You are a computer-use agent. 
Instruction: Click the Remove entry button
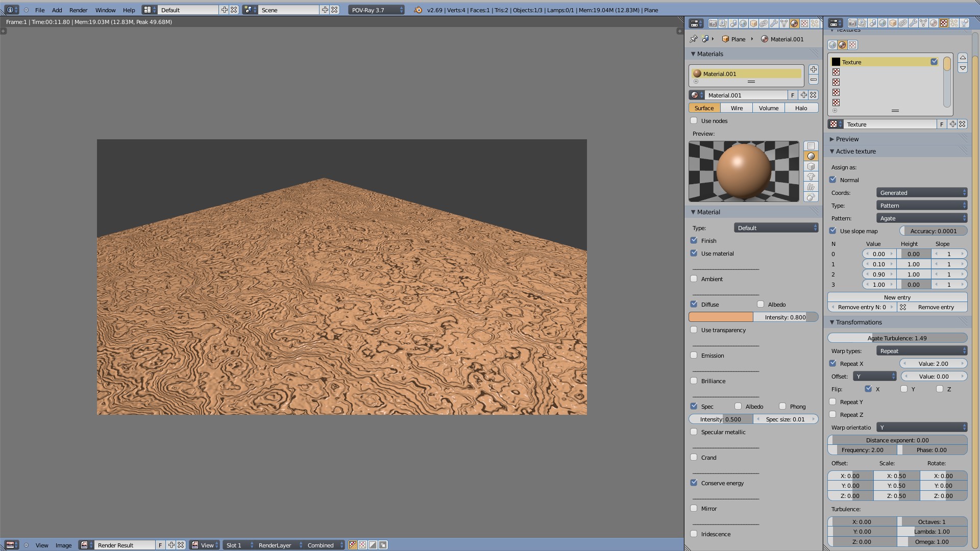[935, 307]
